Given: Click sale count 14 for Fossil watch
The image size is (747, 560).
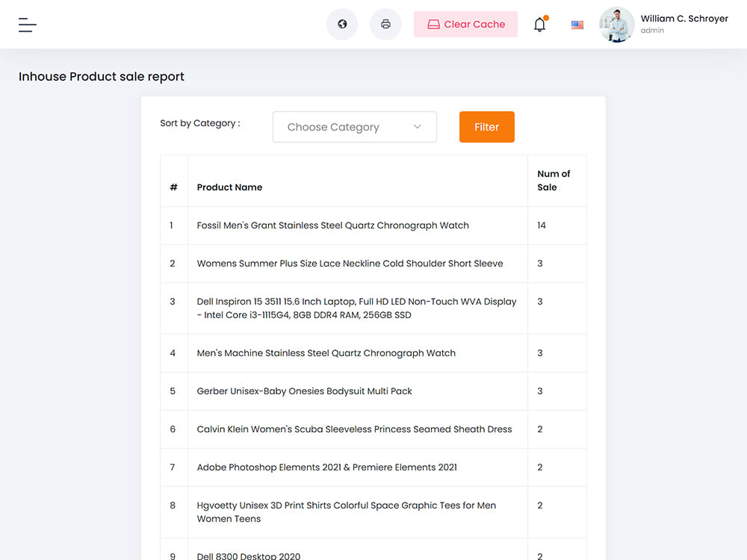Looking at the screenshot, I should pyautogui.click(x=541, y=225).
